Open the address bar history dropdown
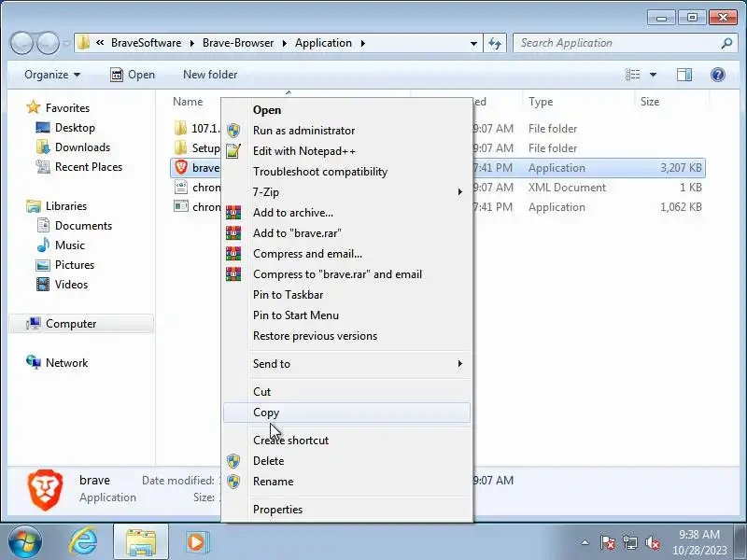The width and height of the screenshot is (747, 560). click(x=473, y=43)
